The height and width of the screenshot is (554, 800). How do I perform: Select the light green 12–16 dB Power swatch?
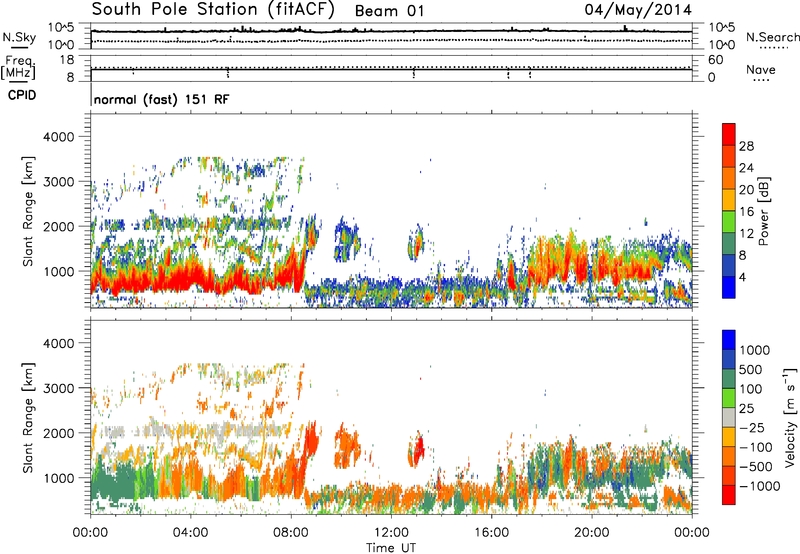pyautogui.click(x=729, y=222)
